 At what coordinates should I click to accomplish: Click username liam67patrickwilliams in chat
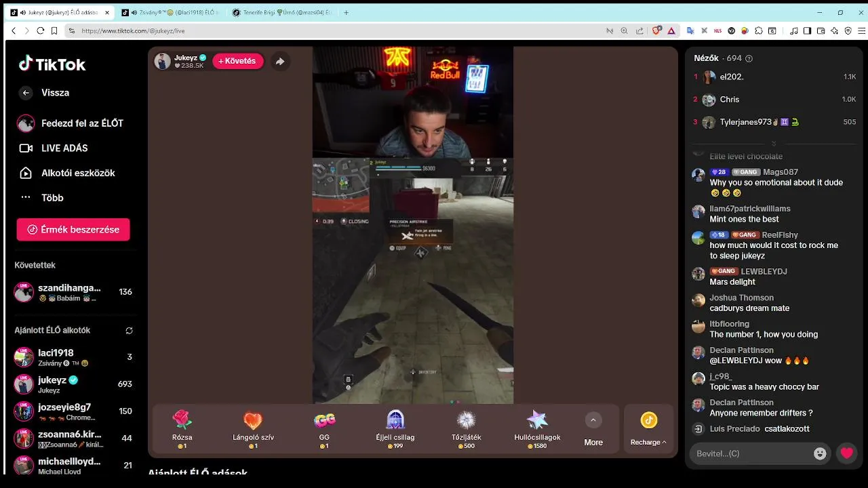[x=750, y=209]
